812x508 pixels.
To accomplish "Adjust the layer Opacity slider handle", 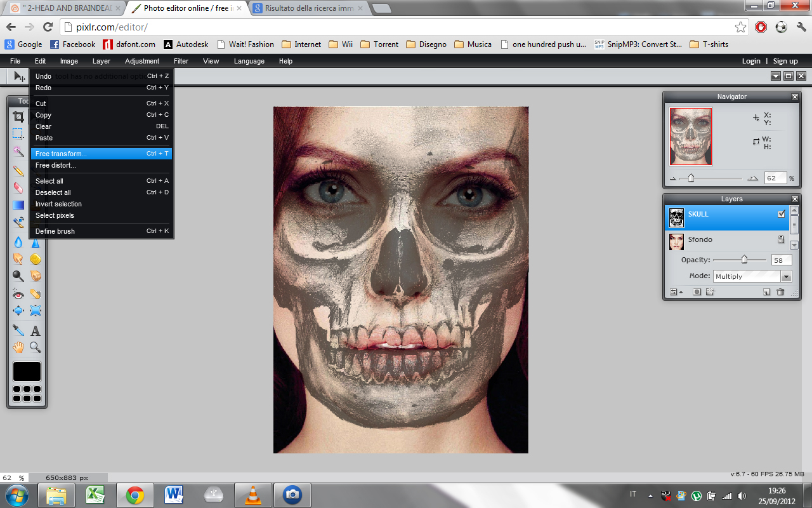I will click(x=744, y=259).
